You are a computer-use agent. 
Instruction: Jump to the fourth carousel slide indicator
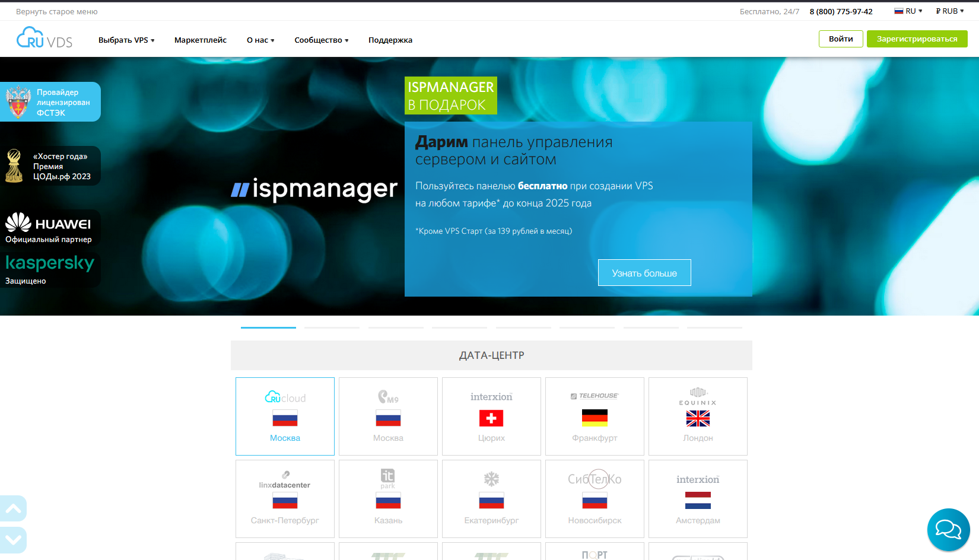[x=459, y=327]
